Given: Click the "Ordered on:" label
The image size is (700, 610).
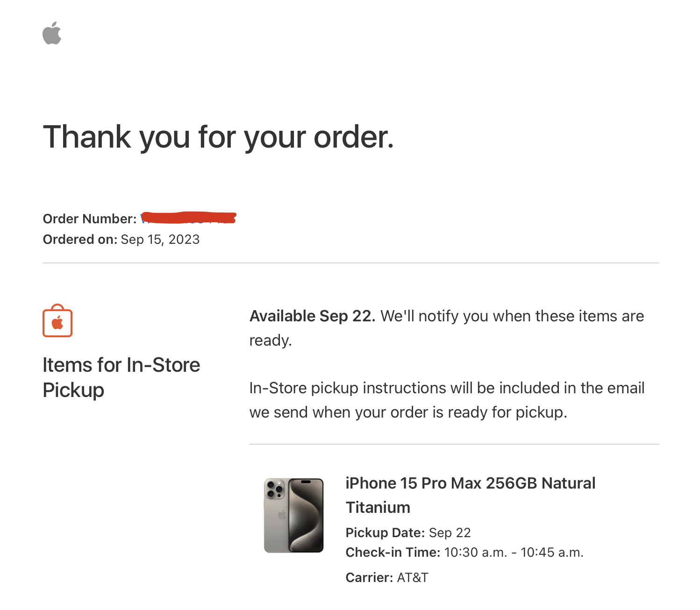Looking at the screenshot, I should [80, 240].
